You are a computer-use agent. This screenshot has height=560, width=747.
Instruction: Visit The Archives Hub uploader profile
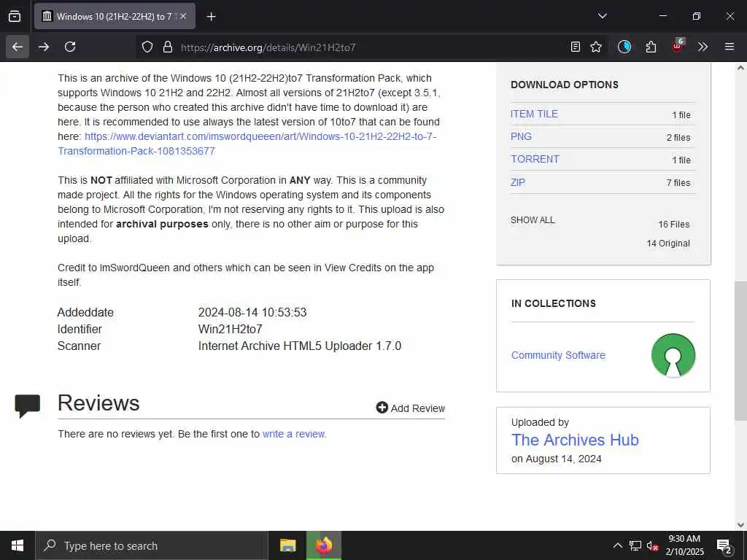(575, 440)
